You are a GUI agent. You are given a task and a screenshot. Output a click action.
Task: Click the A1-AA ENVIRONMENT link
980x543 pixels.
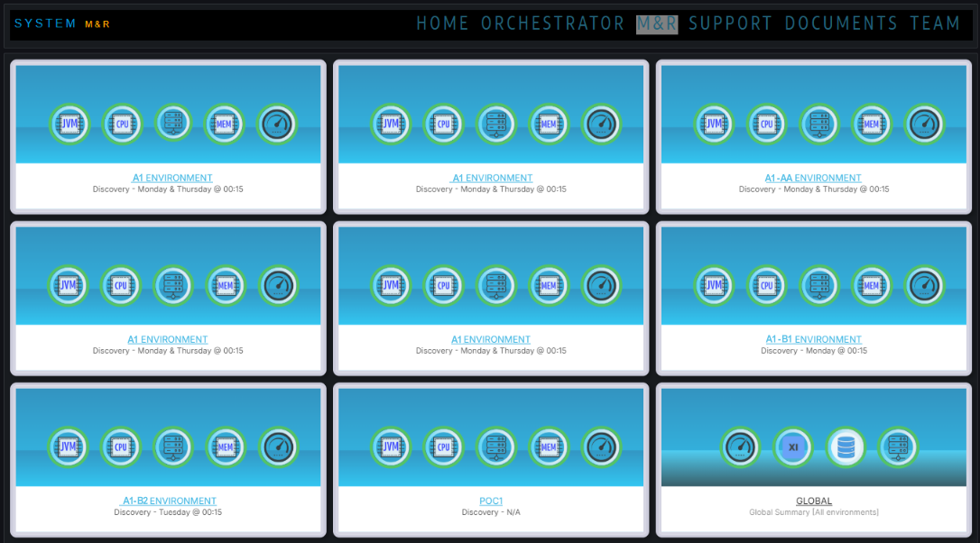pos(813,178)
